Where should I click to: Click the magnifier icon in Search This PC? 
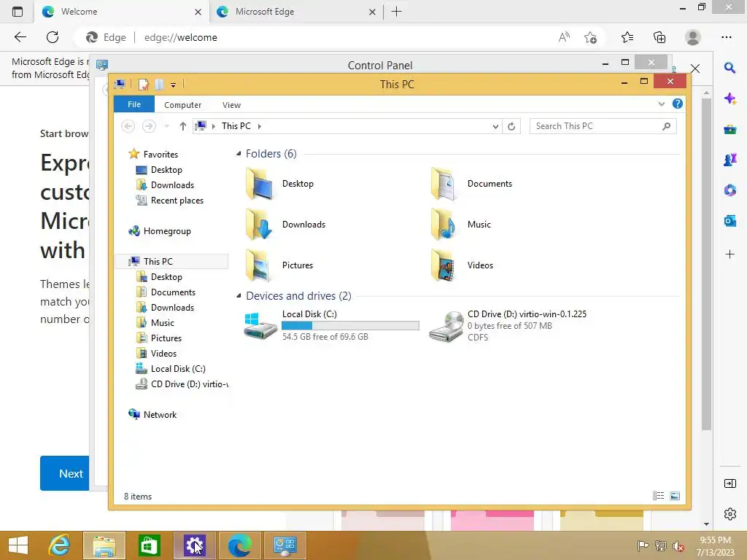[x=666, y=126]
